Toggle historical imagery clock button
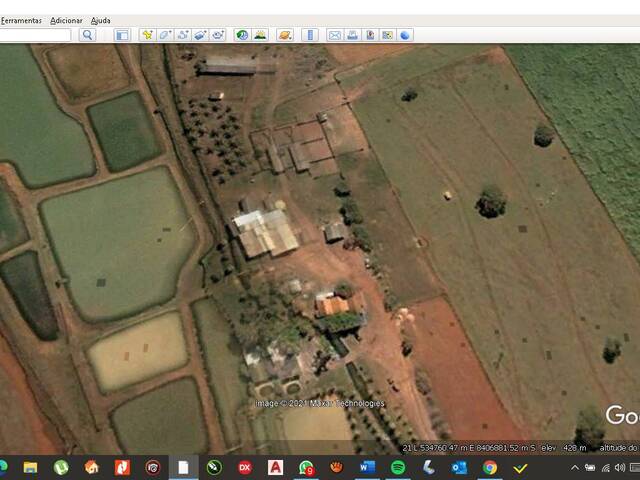 pos(242,35)
